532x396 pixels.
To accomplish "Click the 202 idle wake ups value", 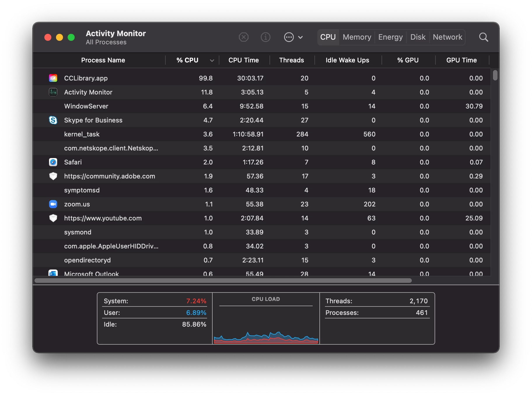I will 370,204.
